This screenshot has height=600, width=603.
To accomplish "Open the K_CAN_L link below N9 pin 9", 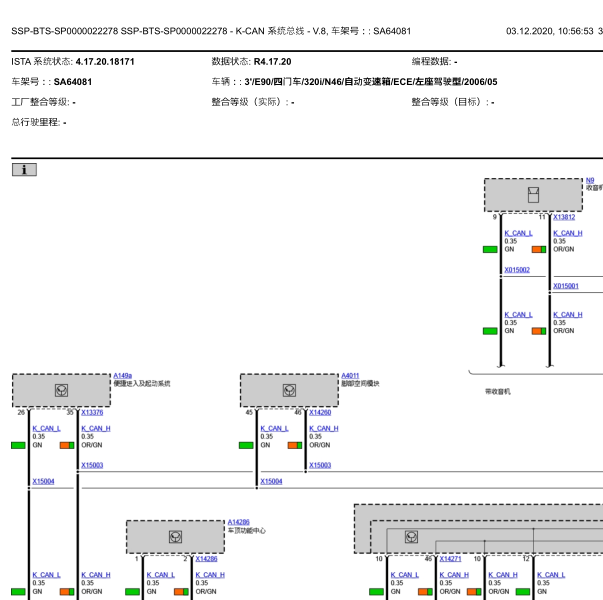I will pos(518,233).
